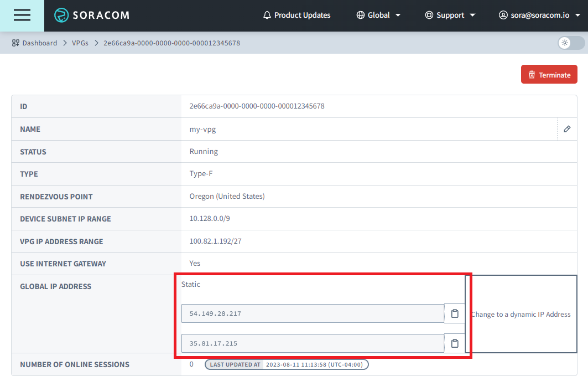Copy IP address 54.149.28.217 to clipboard
This screenshot has width=588, height=381.
pyautogui.click(x=454, y=313)
